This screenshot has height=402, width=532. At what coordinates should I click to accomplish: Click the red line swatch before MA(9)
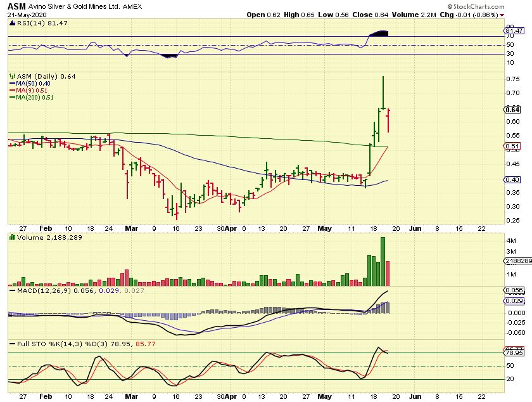point(12,91)
